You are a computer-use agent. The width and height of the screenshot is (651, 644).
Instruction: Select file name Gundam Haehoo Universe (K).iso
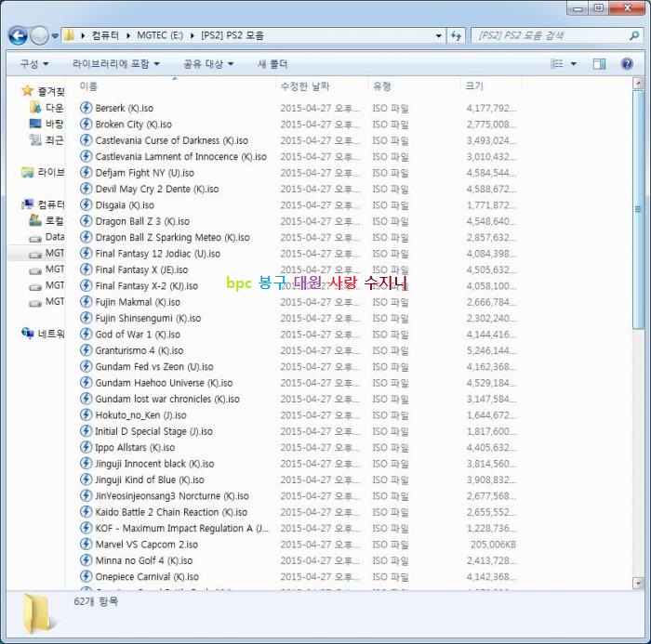click(164, 383)
